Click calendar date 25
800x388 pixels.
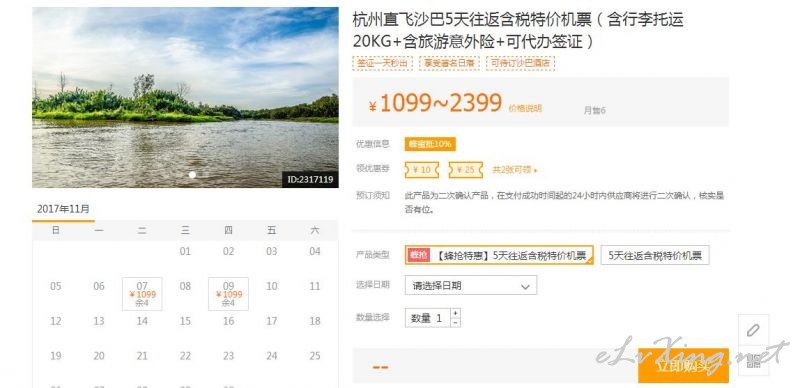point(315,356)
